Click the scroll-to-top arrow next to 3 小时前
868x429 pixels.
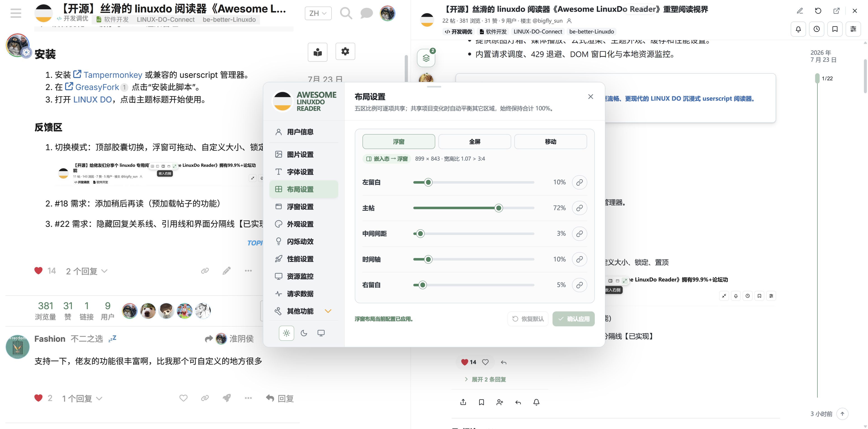842,413
